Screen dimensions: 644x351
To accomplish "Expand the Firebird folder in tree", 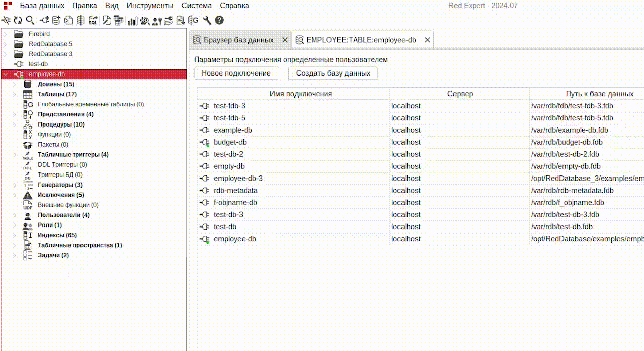I will coord(6,34).
